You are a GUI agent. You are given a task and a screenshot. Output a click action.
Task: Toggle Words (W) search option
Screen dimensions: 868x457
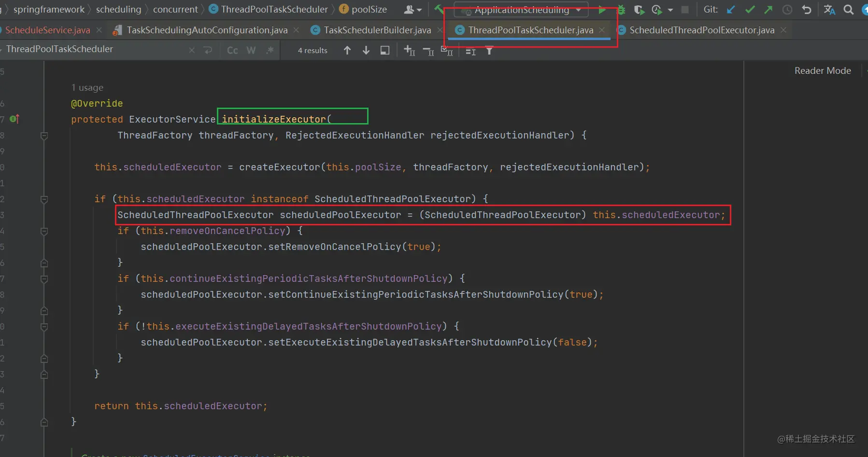251,50
